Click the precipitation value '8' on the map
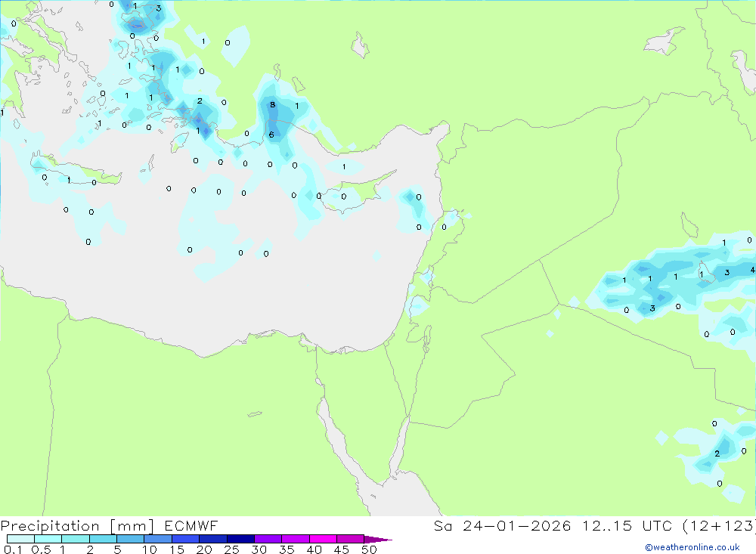Image resolution: width=756 pixels, height=554 pixels. (272, 104)
